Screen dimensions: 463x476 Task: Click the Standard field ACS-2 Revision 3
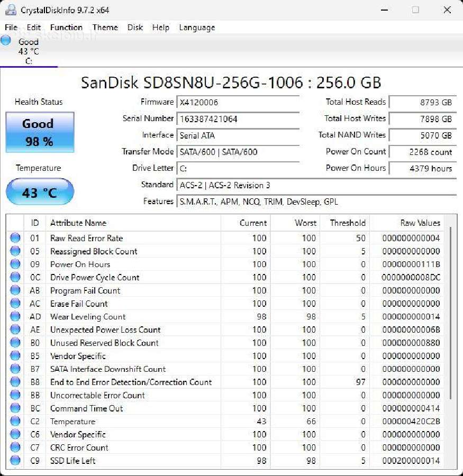(316, 185)
